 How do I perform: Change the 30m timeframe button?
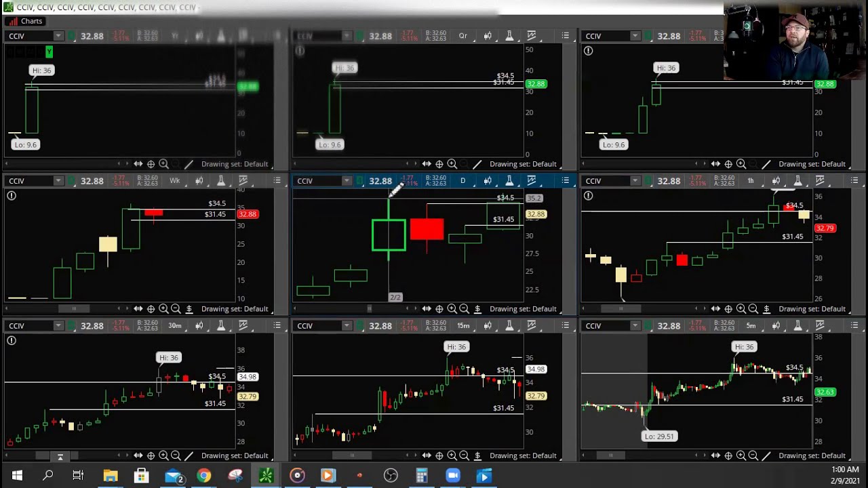pyautogui.click(x=175, y=326)
